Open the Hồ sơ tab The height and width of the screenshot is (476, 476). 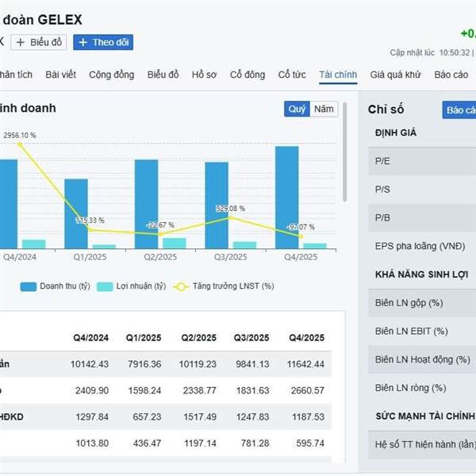[x=204, y=75]
